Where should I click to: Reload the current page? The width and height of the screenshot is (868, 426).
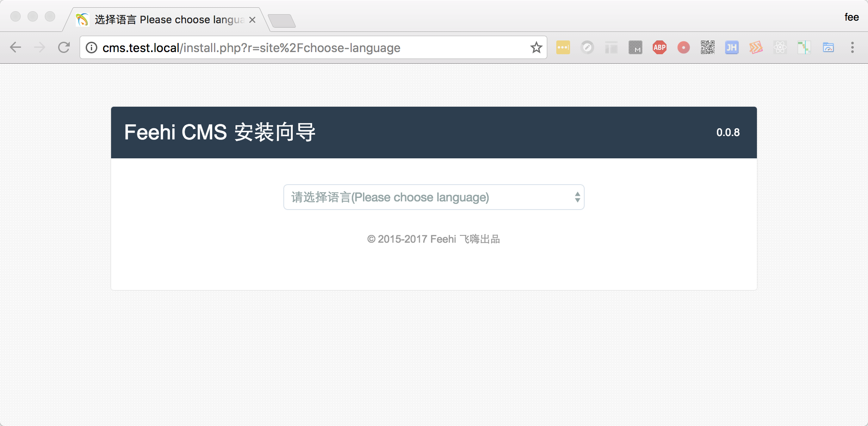pos(64,47)
